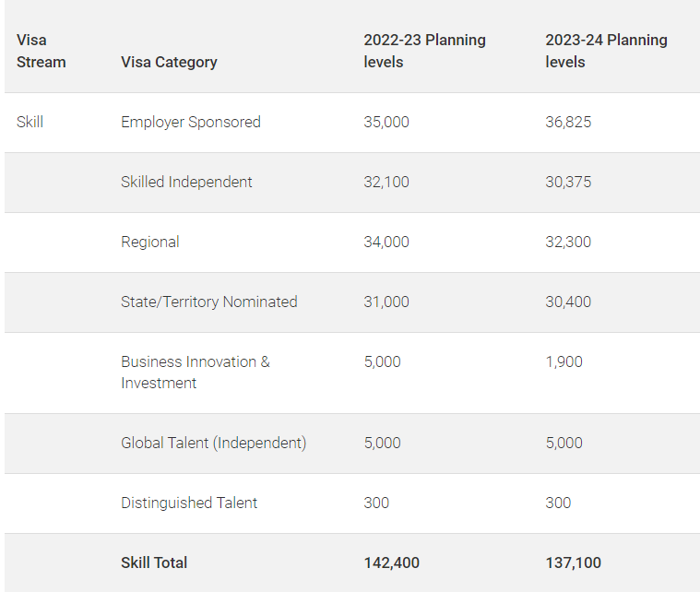This screenshot has width=700, height=592.
Task: Click the 34,000 Regional value
Action: 386,242
